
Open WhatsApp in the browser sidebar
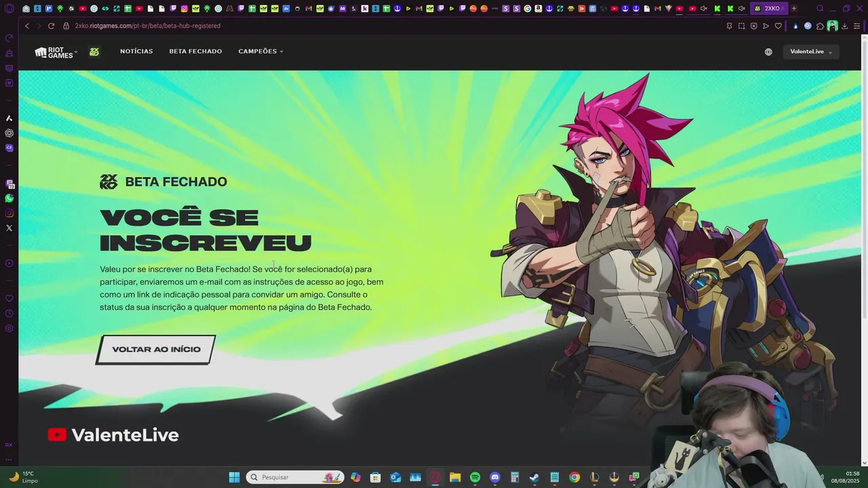(x=9, y=199)
